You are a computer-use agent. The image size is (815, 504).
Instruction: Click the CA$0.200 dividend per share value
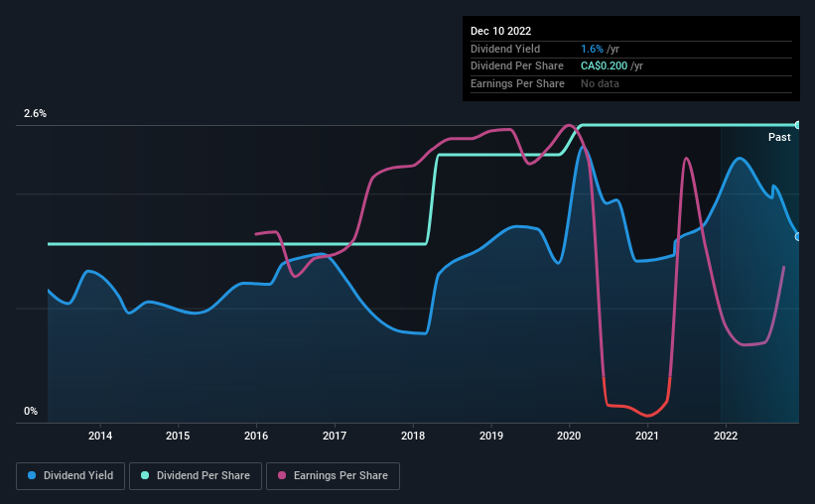tap(604, 66)
